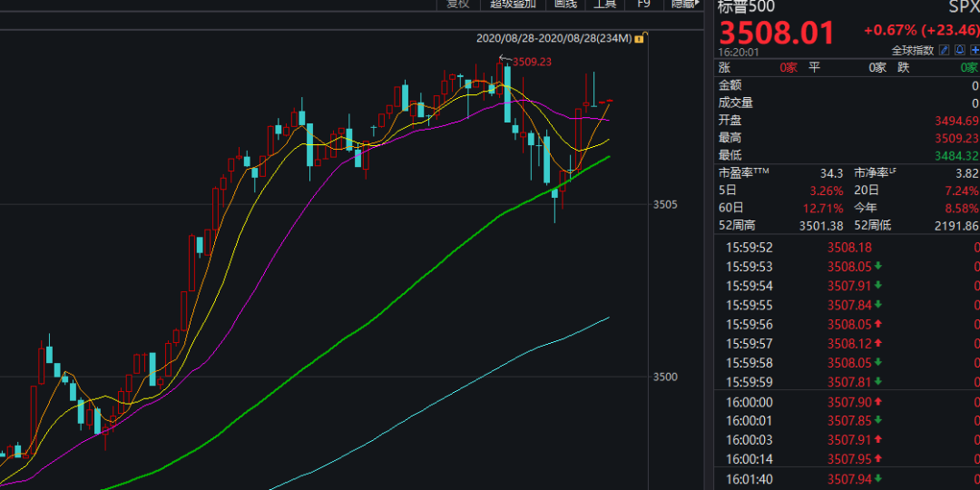Toggle the 隐藏 hide panel option
The image size is (980, 490).
[683, 4]
